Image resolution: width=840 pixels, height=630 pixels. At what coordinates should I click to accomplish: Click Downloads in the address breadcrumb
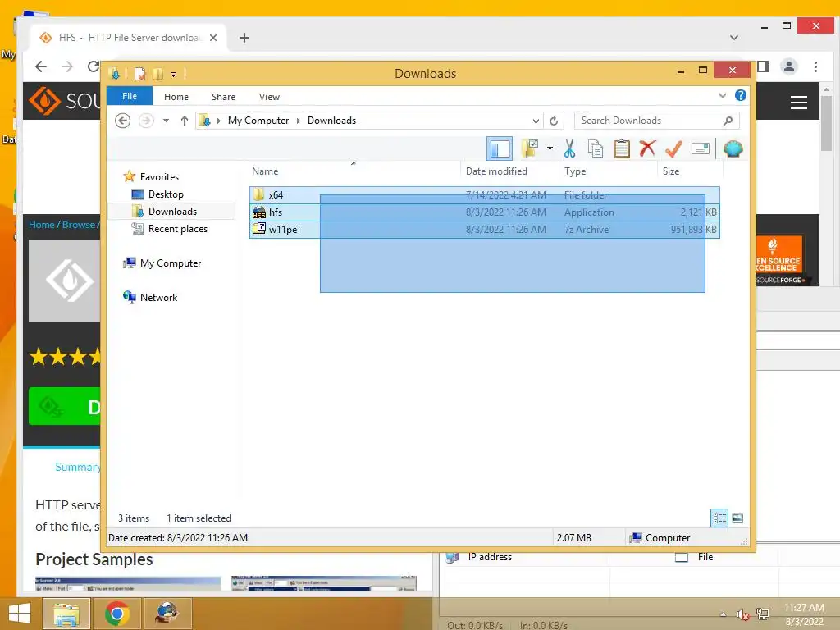331,121
